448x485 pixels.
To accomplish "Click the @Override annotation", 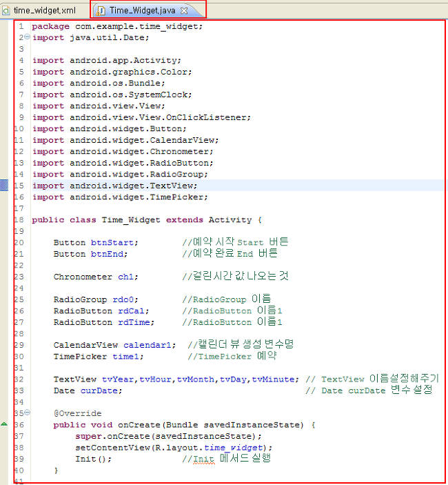I will 78,413.
